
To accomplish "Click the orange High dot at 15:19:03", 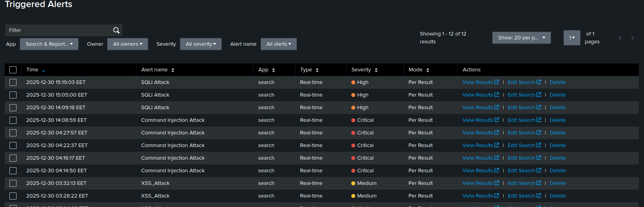I will pos(353,82).
